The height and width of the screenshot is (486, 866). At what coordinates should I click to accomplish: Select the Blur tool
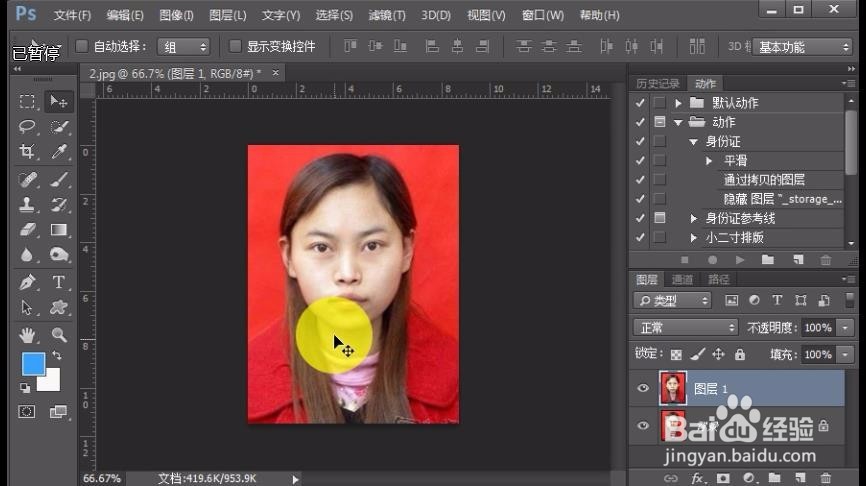click(27, 255)
